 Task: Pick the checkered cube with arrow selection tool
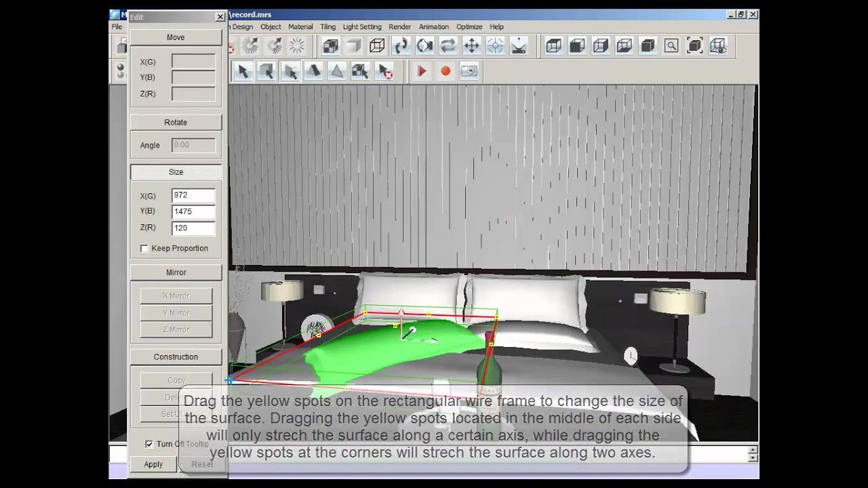(x=360, y=70)
